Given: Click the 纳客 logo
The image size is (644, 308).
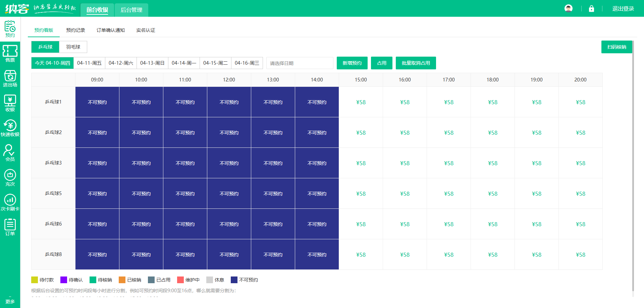Looking at the screenshot, I should [17, 8].
